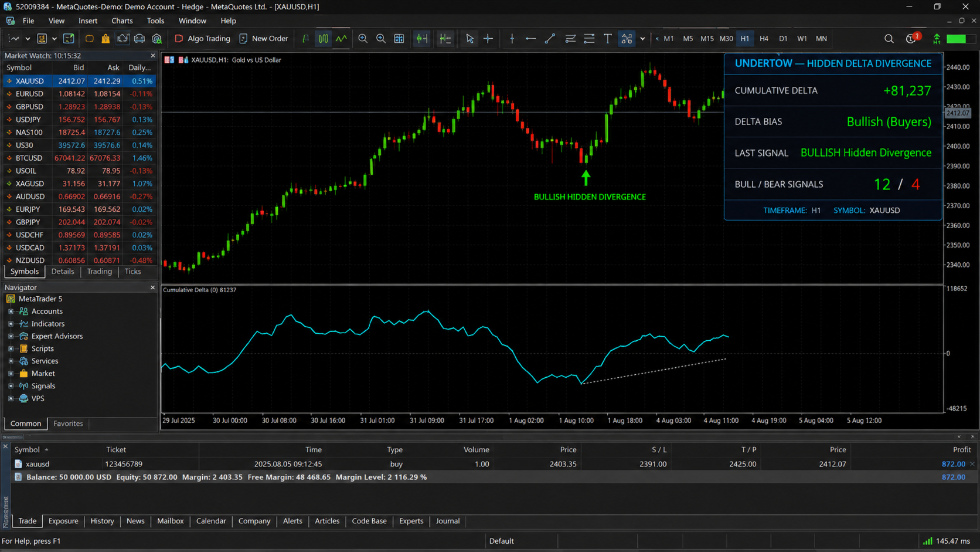Pick the equidistant channel tool
Viewport: 980px width, 552px height.
pyautogui.click(x=570, y=39)
